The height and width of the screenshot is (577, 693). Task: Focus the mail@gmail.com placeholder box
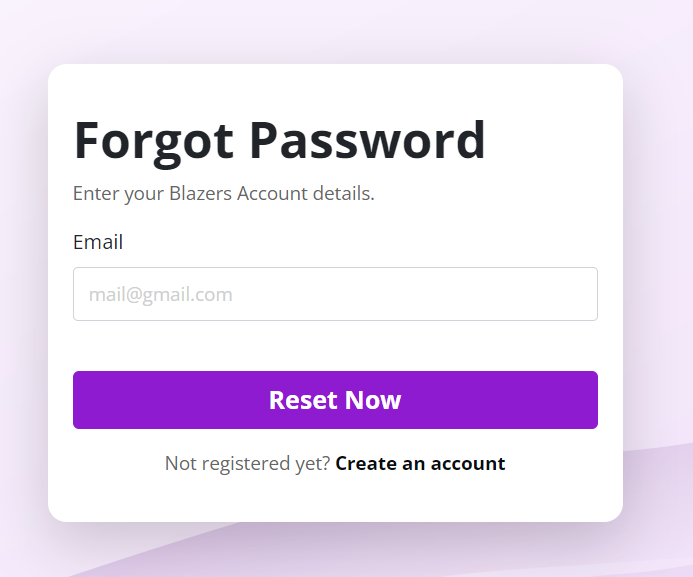335,294
